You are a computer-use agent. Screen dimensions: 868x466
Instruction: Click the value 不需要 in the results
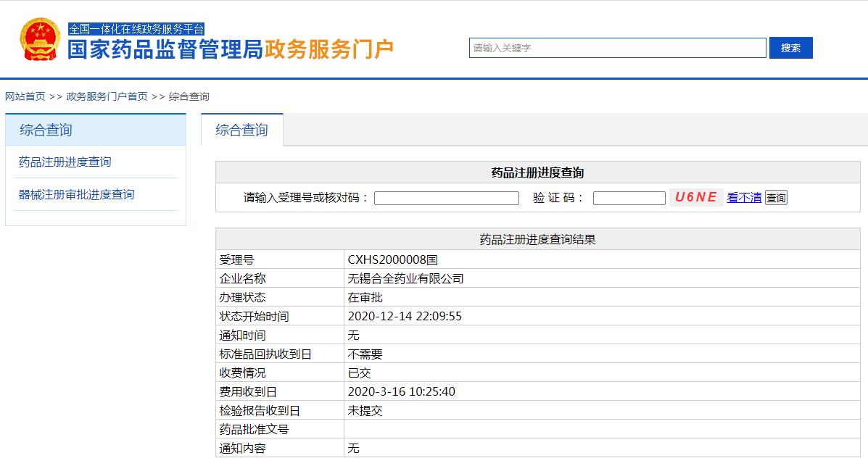365,354
